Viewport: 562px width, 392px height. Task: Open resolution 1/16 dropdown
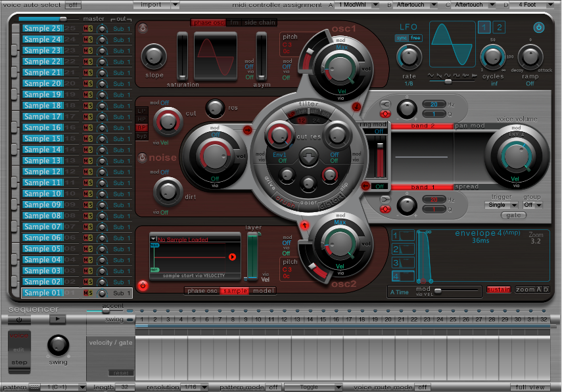[195, 387]
